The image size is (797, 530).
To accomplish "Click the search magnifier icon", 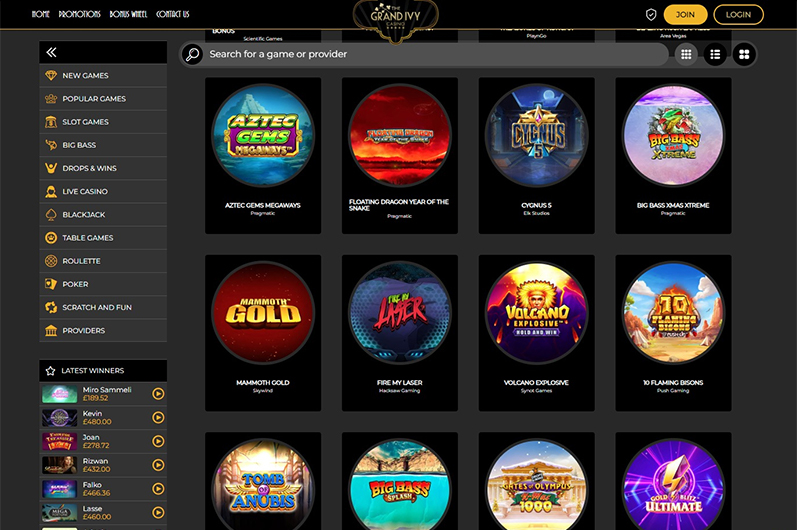I will (x=193, y=54).
